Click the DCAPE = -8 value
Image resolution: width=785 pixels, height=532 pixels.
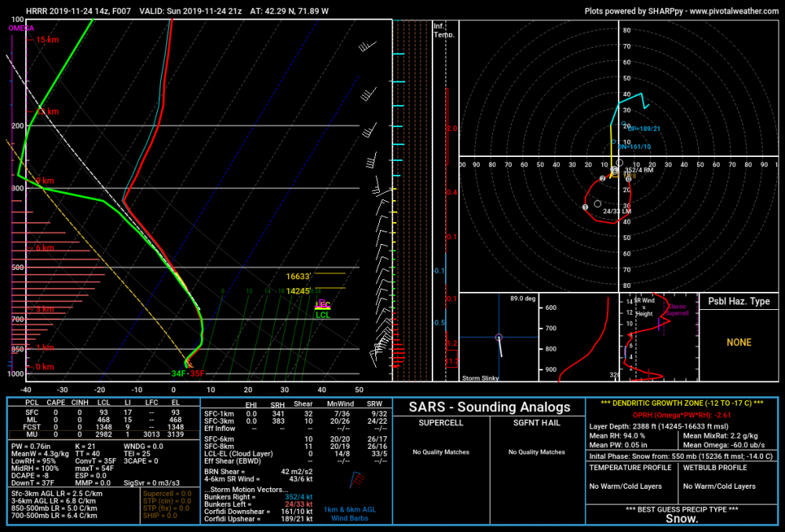pyautogui.click(x=30, y=476)
